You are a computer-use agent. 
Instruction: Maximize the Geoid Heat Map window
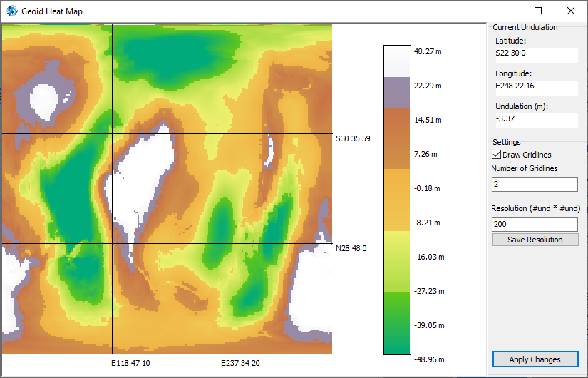(538, 11)
